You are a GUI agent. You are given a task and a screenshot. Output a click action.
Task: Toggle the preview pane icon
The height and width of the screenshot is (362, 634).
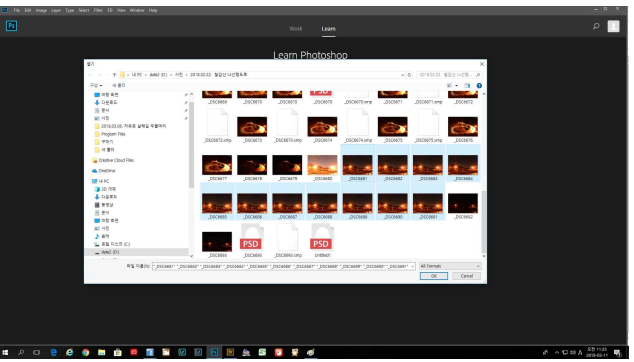click(x=467, y=86)
